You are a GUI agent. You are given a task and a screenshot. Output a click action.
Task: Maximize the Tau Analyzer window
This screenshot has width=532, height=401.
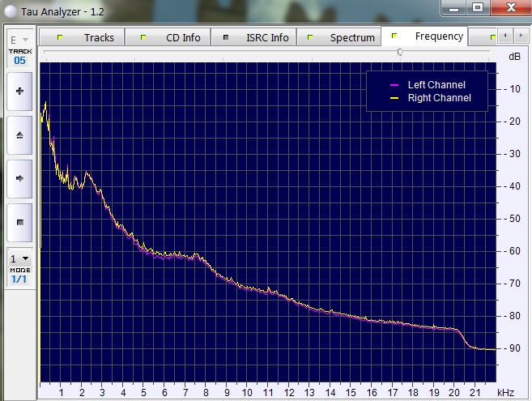[x=479, y=7]
